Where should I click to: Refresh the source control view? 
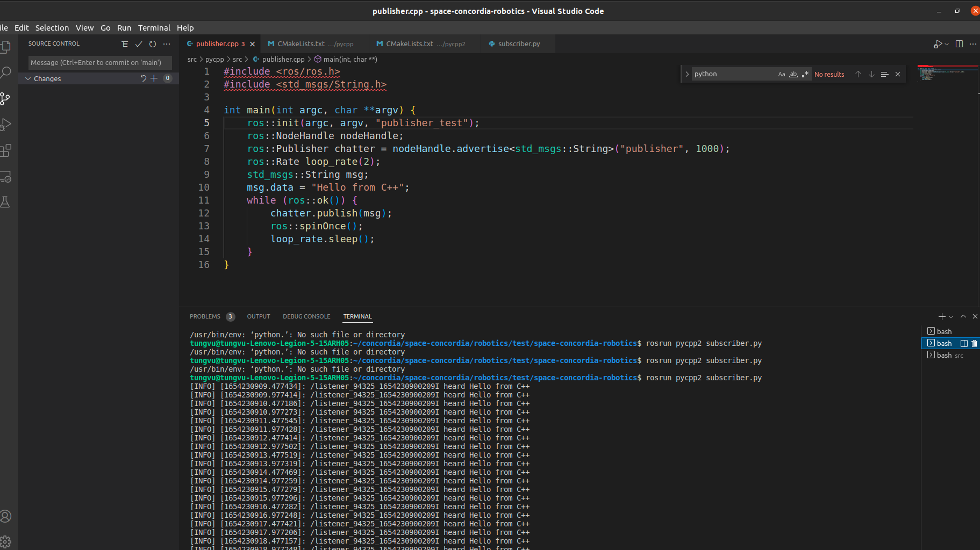[x=153, y=44]
